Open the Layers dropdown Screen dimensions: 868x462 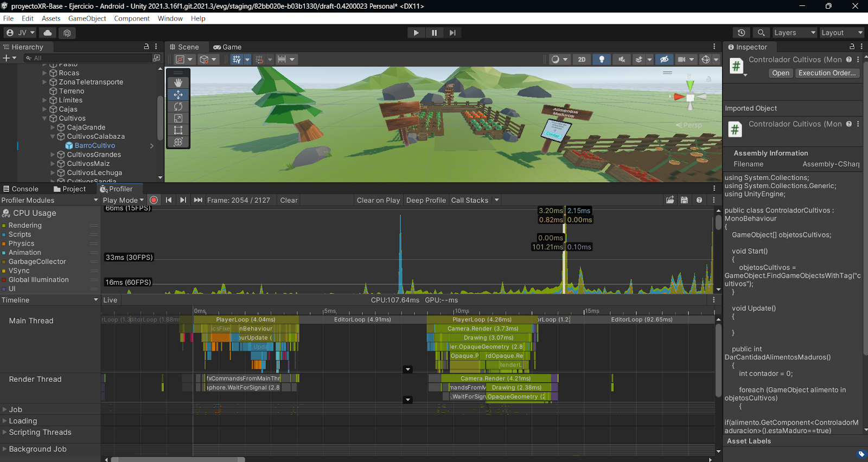point(794,33)
